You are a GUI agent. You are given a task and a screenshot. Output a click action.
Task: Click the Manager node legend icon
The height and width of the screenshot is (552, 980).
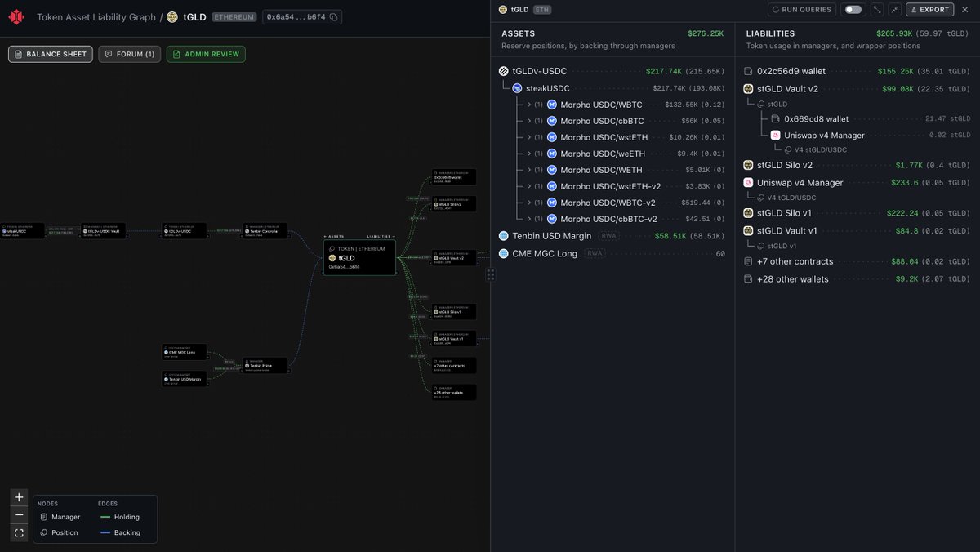coord(44,517)
